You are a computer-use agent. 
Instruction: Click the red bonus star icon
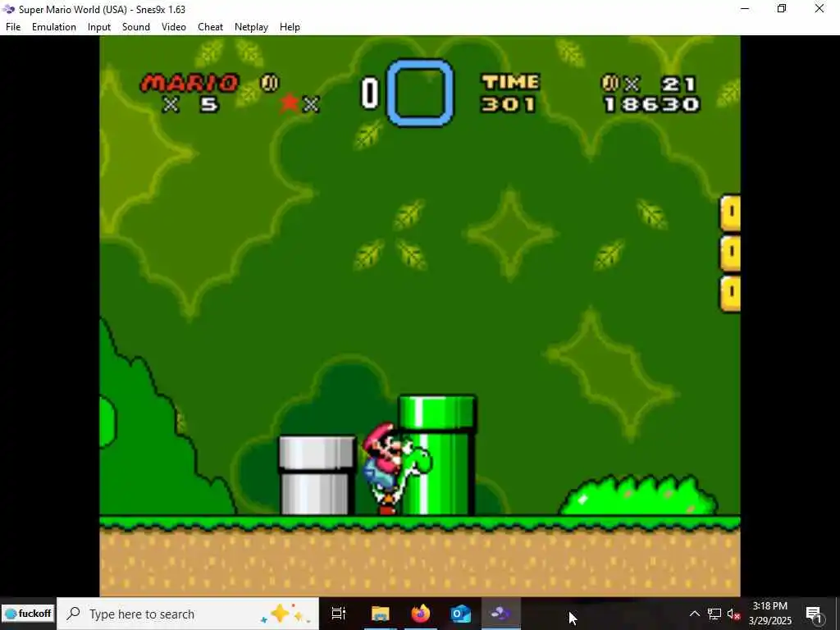(x=290, y=103)
